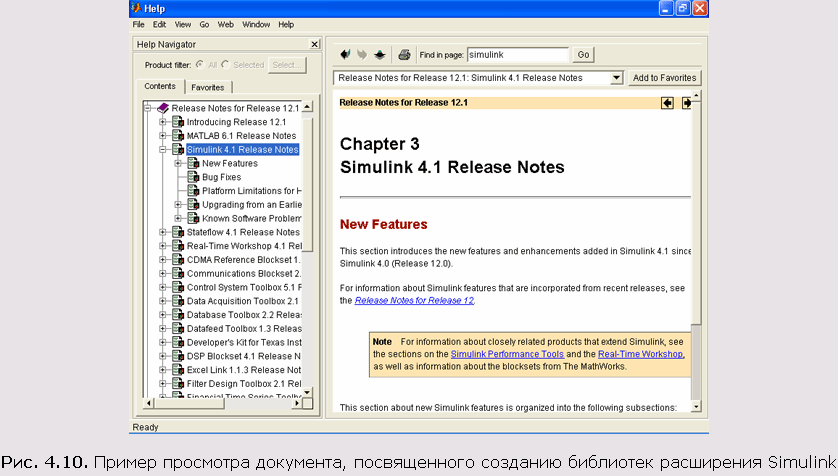Viewport: 838px width, 476px height.
Task: Follow the Simulink Performance Tools link
Action: 507,354
